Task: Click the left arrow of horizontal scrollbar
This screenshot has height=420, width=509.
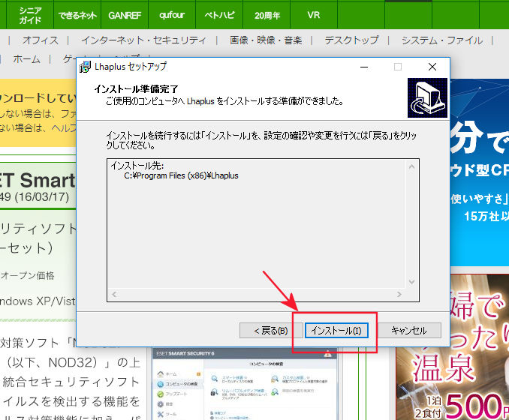Action: (114, 294)
